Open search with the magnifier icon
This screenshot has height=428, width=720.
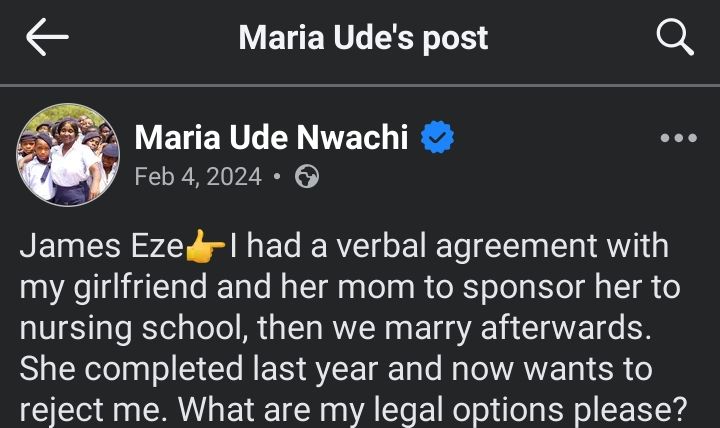(x=675, y=38)
